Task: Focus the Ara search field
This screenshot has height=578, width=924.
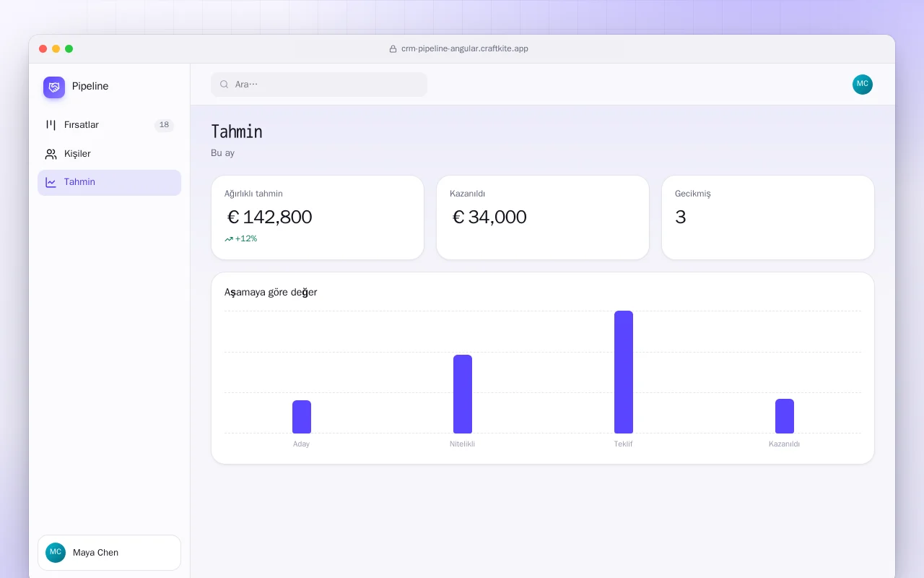Action: click(319, 85)
